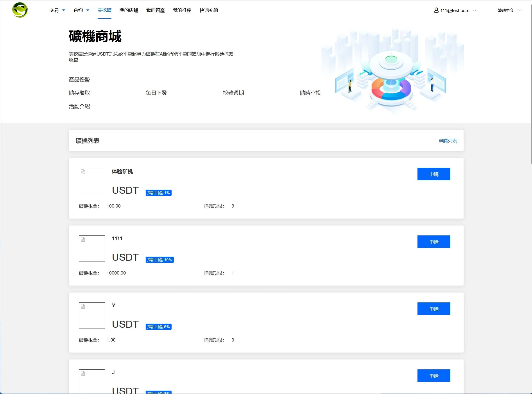Viewport: 532px width, 394px height.
Task: Open the 我的店鋪 menu item
Action: click(129, 10)
